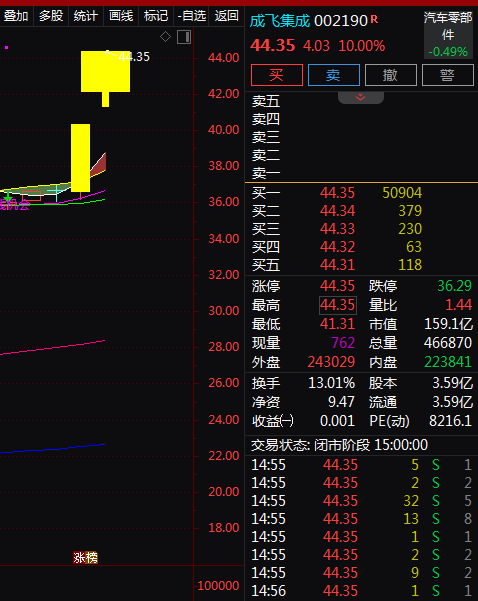
Task: Select the 买五 price 44.31
Action: tap(337, 265)
